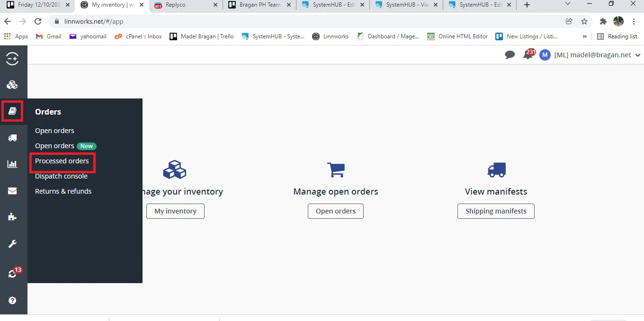Open the Chrome three-dot menu

point(634,21)
